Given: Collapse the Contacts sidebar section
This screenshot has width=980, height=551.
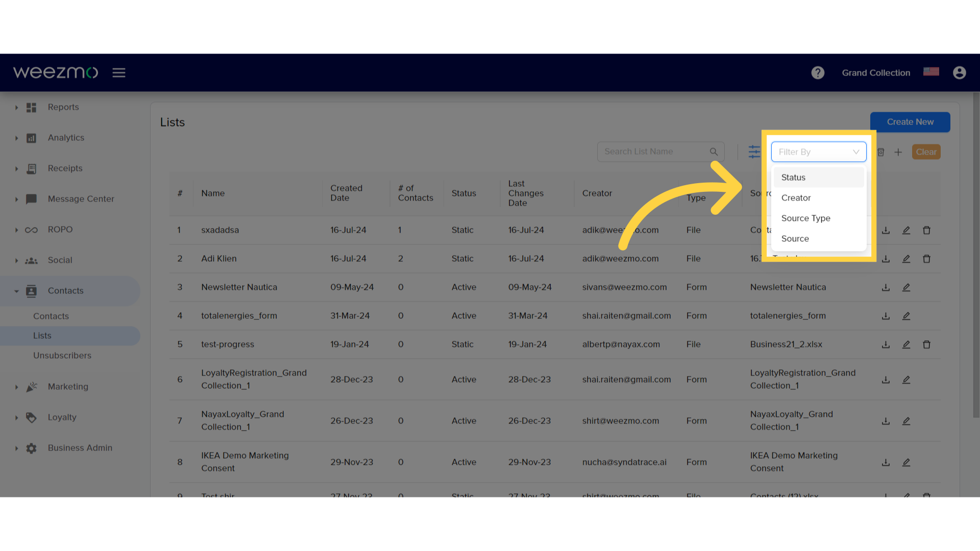Looking at the screenshot, I should click(16, 291).
